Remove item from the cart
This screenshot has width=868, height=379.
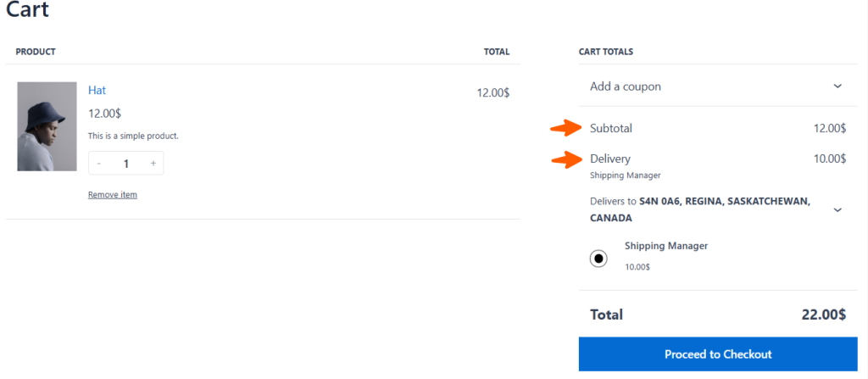click(113, 195)
